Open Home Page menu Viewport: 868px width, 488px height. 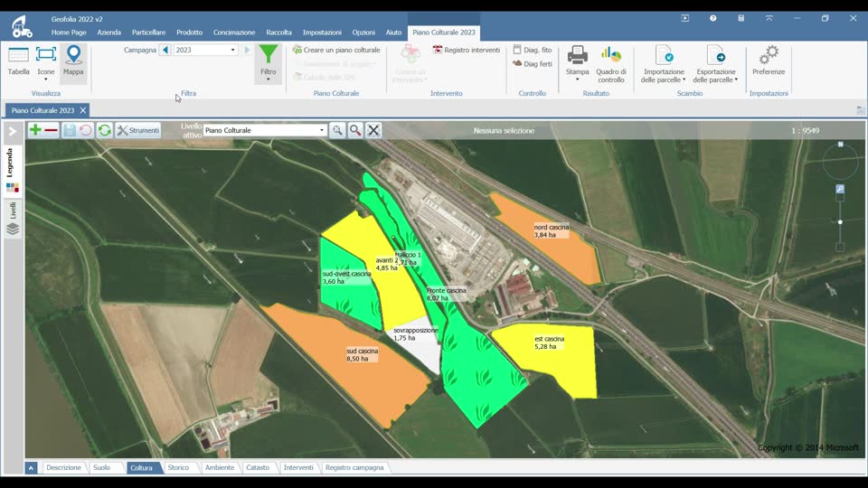coord(69,33)
